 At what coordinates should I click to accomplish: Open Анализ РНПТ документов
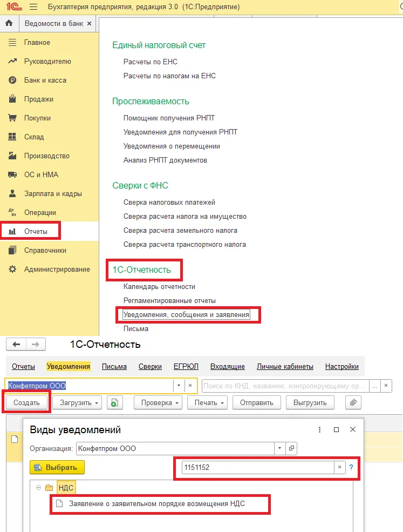coord(166,160)
